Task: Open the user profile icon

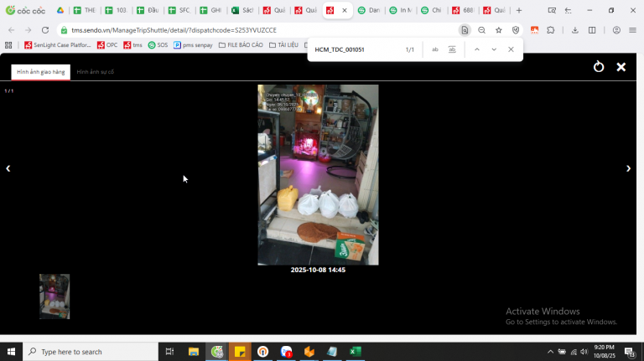Action: click(x=616, y=30)
